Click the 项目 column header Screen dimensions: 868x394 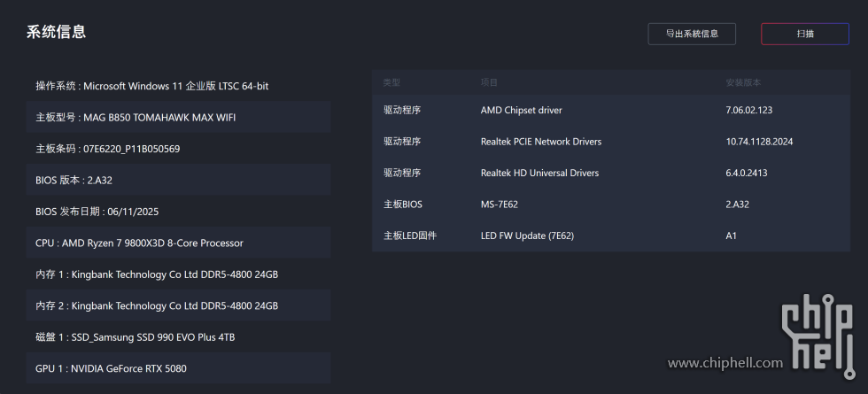[489, 82]
